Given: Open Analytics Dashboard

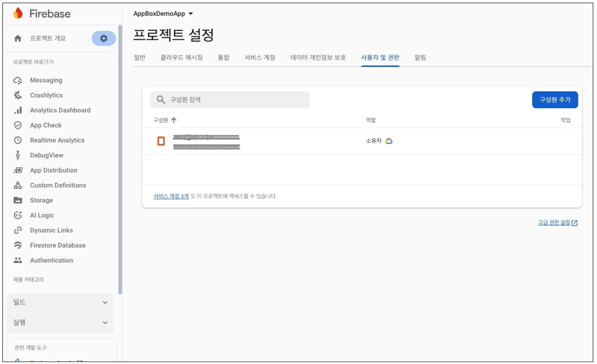Looking at the screenshot, I should coord(60,110).
